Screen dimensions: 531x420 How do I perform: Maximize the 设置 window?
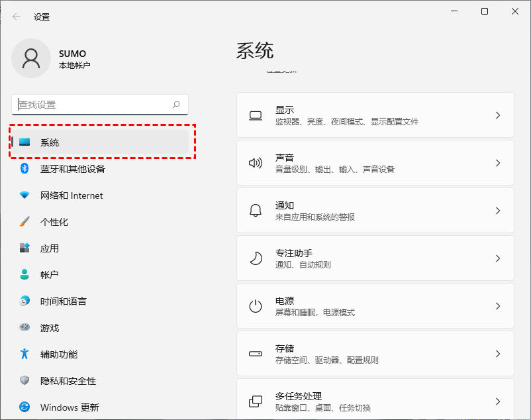[x=485, y=11]
